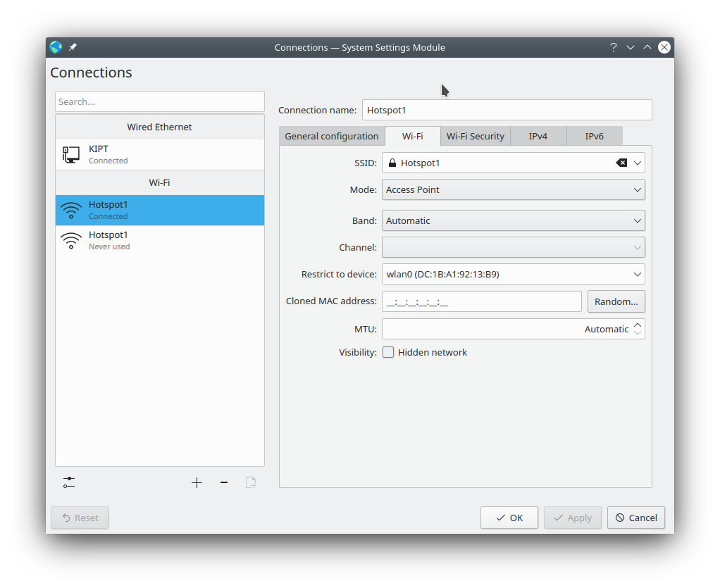
Task: Open the Mode Access Point dropdown
Action: pyautogui.click(x=514, y=189)
